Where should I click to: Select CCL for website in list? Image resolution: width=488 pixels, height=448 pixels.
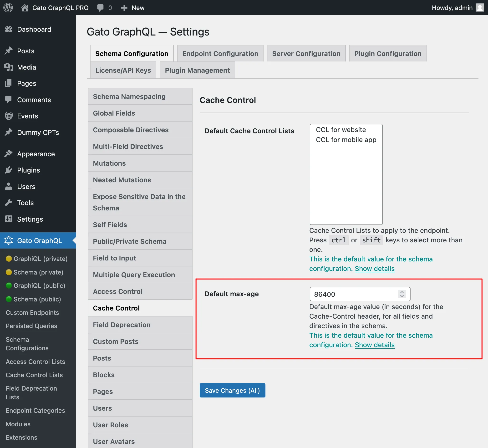(x=346, y=130)
